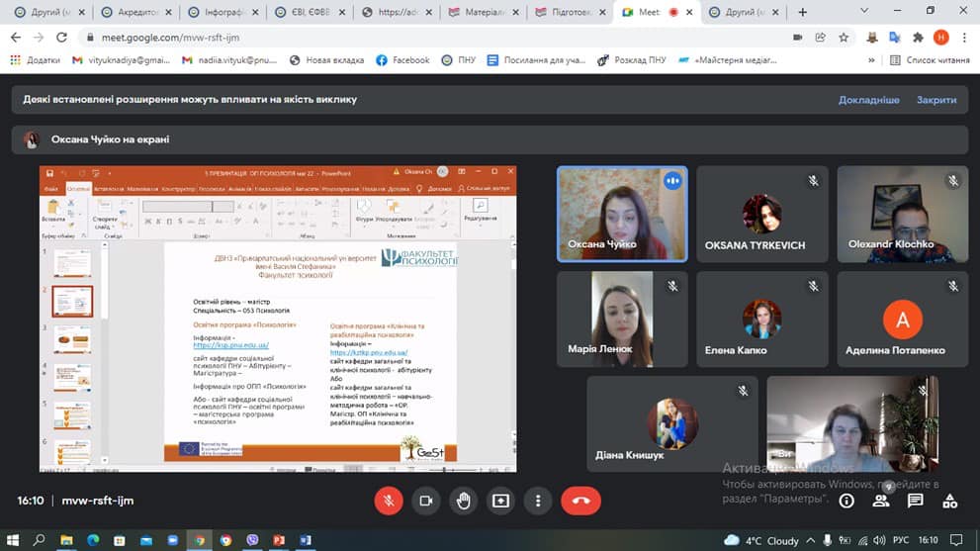Unmute the microphone in Meet controls

click(389, 501)
